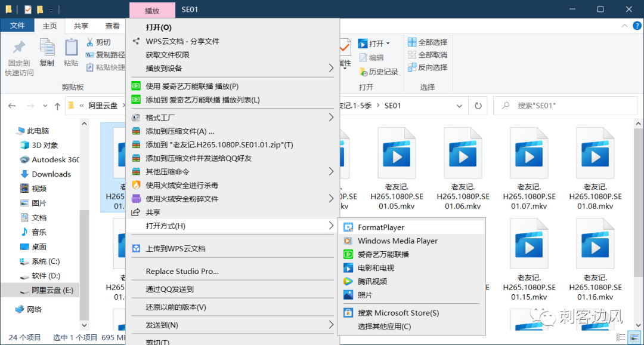Click WPS云文档 - 分享文件 entry
Image resolution: width=644 pixels, height=345 pixels.
(x=233, y=41)
